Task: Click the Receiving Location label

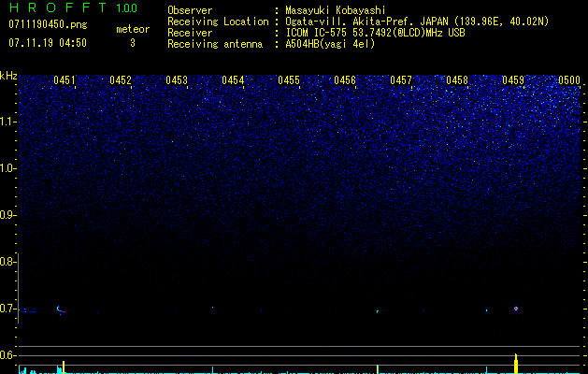Action: [218, 22]
